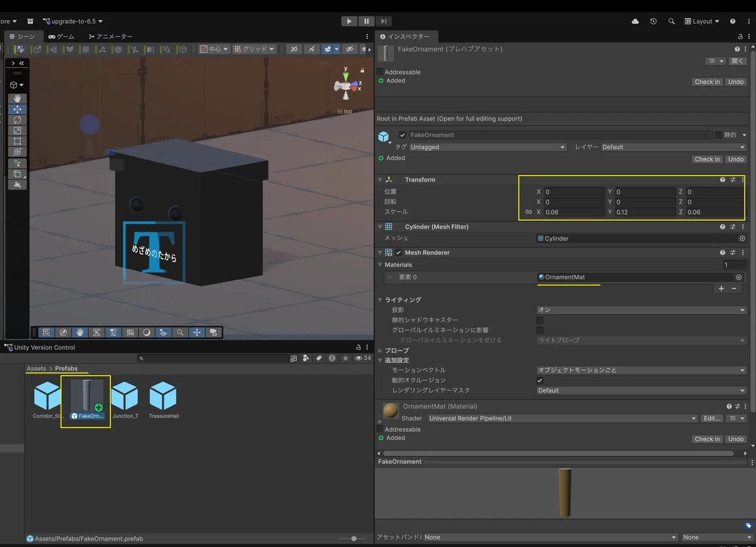
Task: Disable the Mesh Renderer component checkbox
Action: (399, 252)
